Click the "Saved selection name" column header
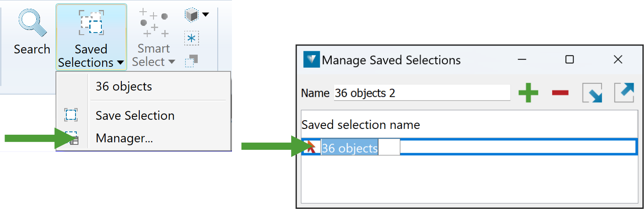Viewport: 644px width, 209px height. (x=360, y=125)
